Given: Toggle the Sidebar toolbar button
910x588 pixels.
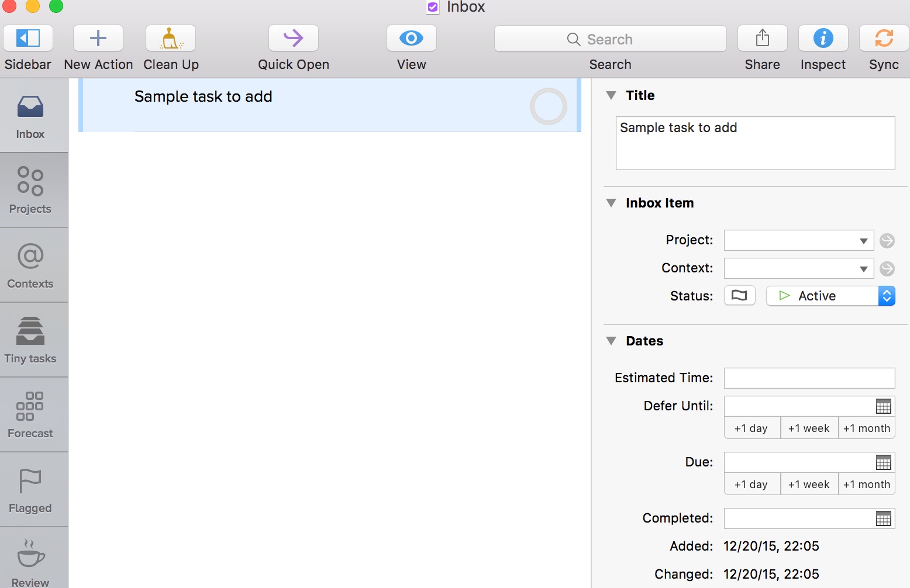Looking at the screenshot, I should (28, 39).
